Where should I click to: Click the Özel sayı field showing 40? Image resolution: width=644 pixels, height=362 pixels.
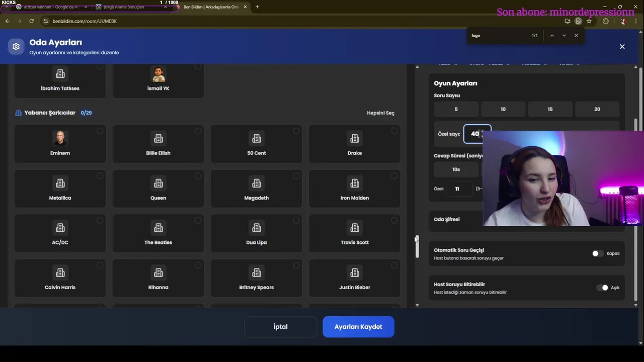[x=476, y=134]
